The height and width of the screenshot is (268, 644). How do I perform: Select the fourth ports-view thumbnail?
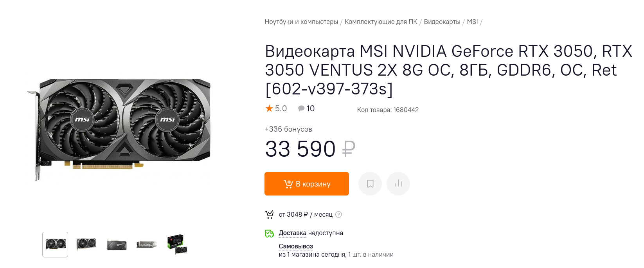point(147,244)
